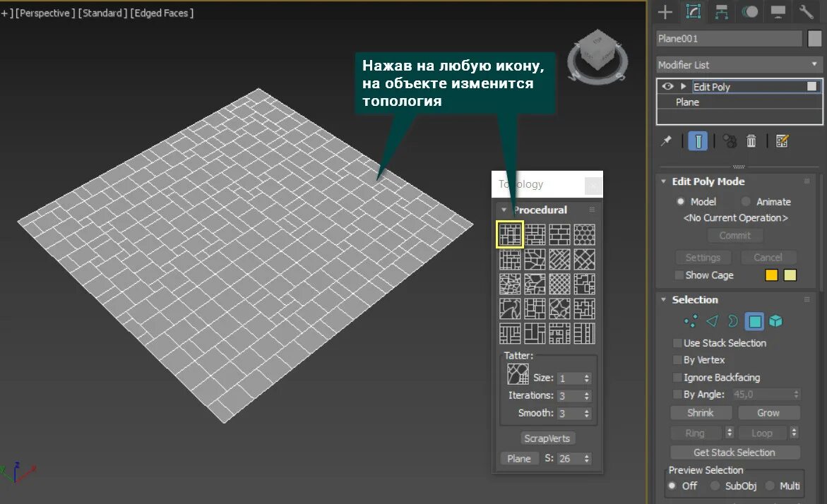Select Multi preview selection option

770,486
